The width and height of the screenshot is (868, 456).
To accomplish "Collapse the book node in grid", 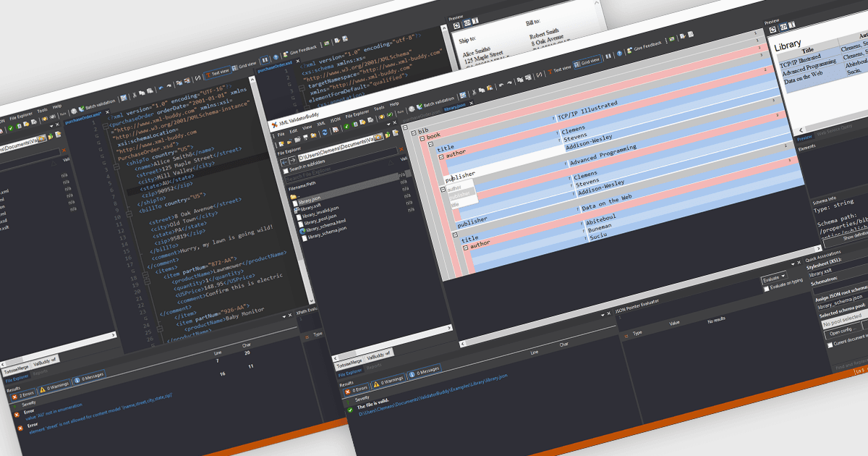I will (422, 138).
